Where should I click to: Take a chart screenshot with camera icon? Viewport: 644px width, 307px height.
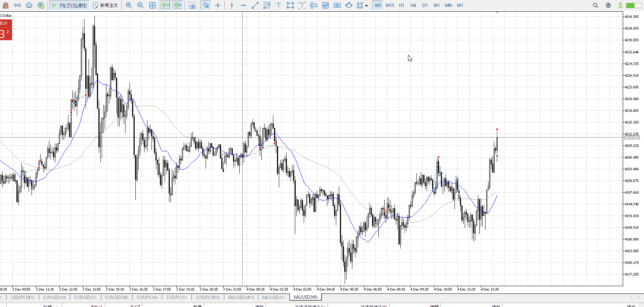[x=192, y=5]
